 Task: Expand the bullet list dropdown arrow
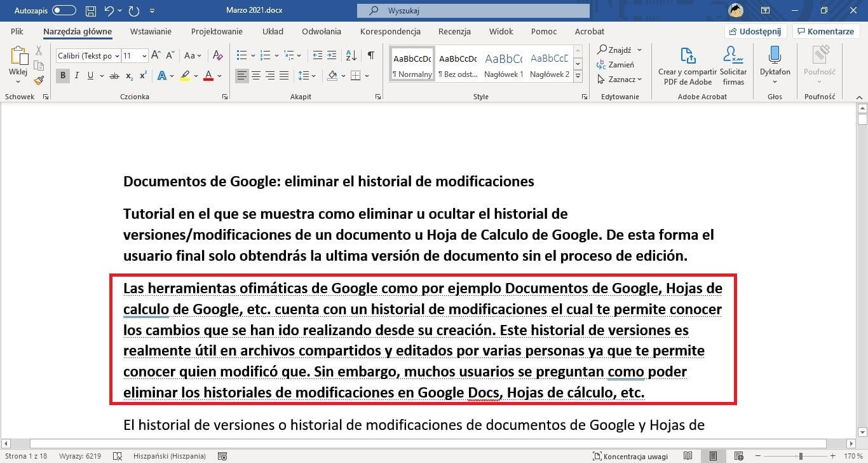[x=252, y=55]
